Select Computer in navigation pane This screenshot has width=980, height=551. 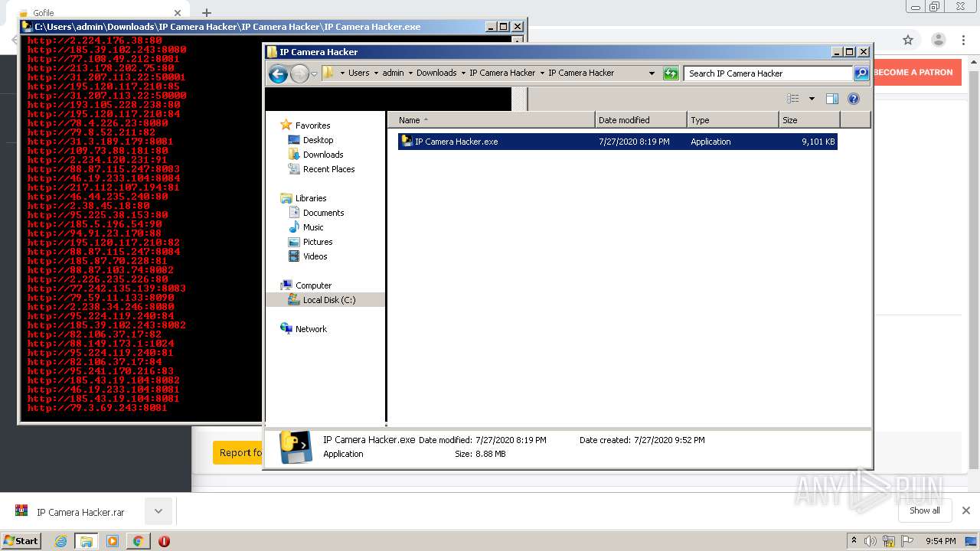click(313, 285)
